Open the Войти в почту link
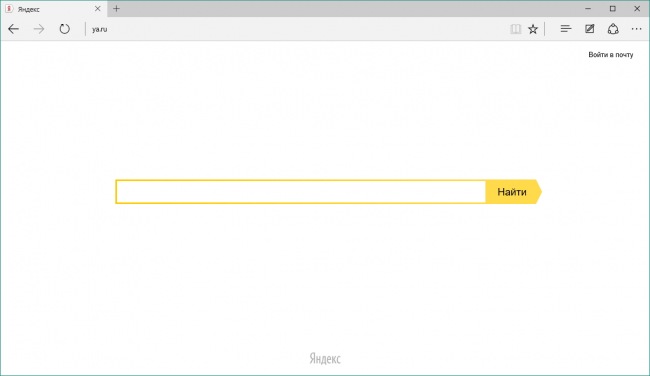The height and width of the screenshot is (376, 650). point(611,55)
